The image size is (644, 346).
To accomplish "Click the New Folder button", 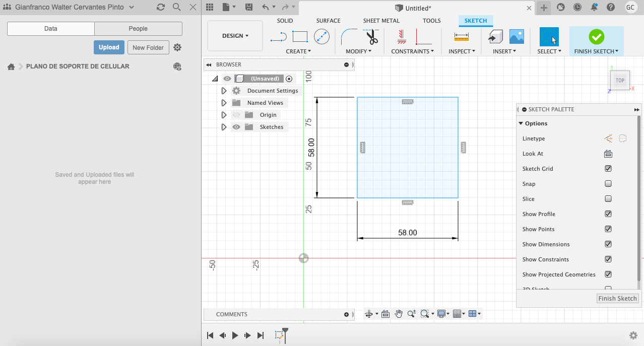I will click(x=148, y=47).
